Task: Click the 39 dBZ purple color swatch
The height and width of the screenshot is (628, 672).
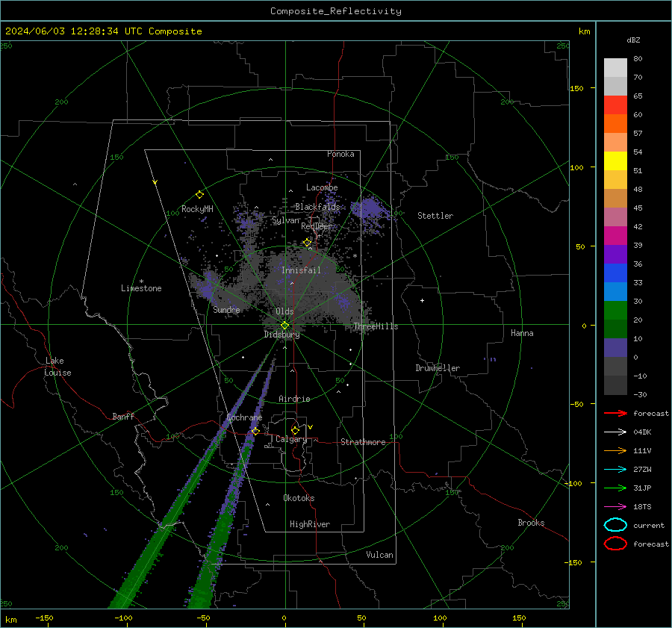Action: (x=615, y=254)
